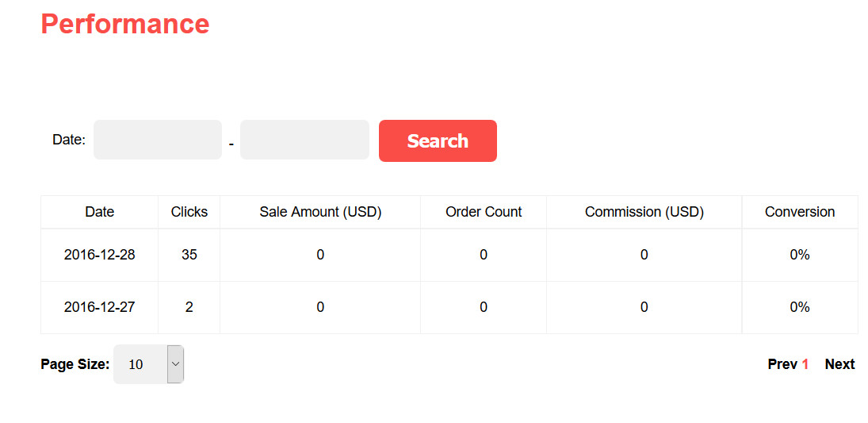Click the Commission value in 2016-12-27 row
868x423 pixels.
[644, 307]
